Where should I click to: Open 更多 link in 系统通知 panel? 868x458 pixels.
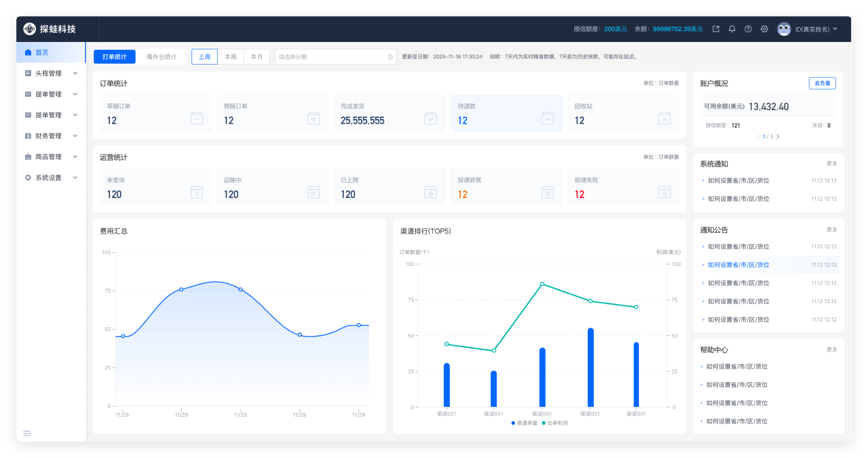pyautogui.click(x=832, y=164)
